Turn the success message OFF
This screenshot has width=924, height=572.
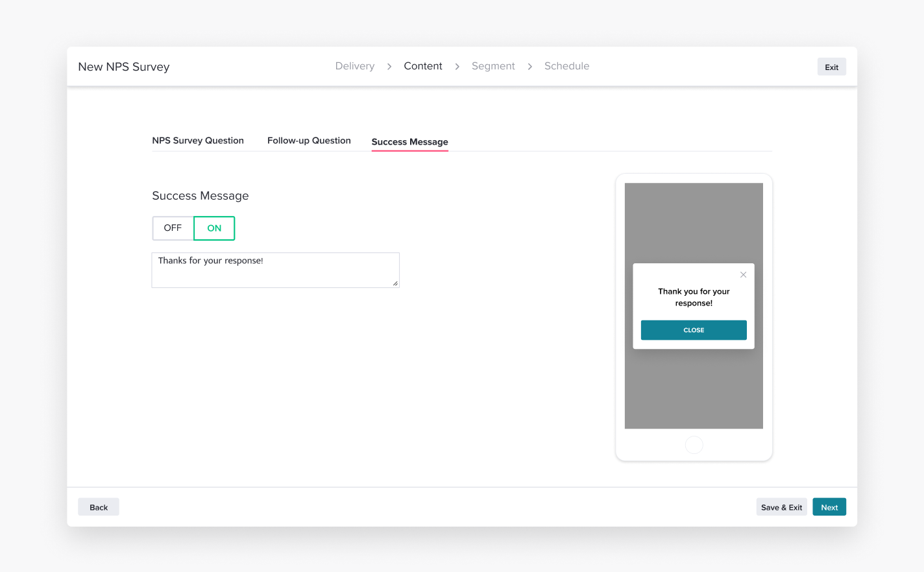coord(173,228)
